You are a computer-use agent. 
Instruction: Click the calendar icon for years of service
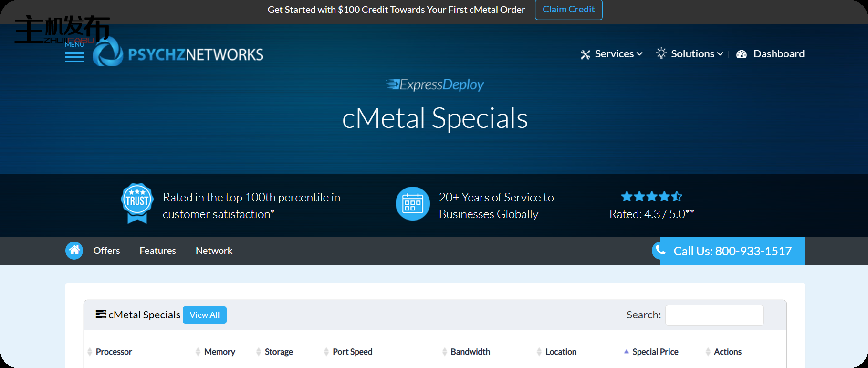coord(412,204)
